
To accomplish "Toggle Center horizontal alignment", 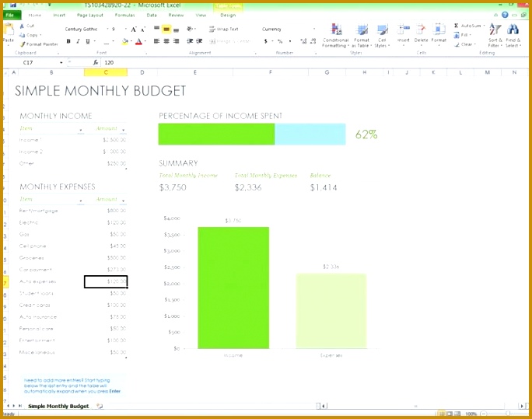I will 166,41.
